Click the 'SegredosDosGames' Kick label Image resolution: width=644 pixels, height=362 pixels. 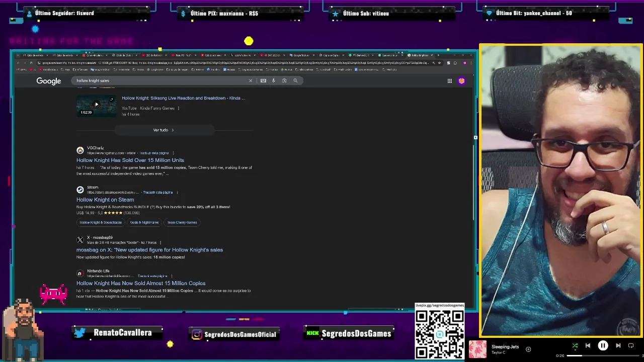(356, 333)
